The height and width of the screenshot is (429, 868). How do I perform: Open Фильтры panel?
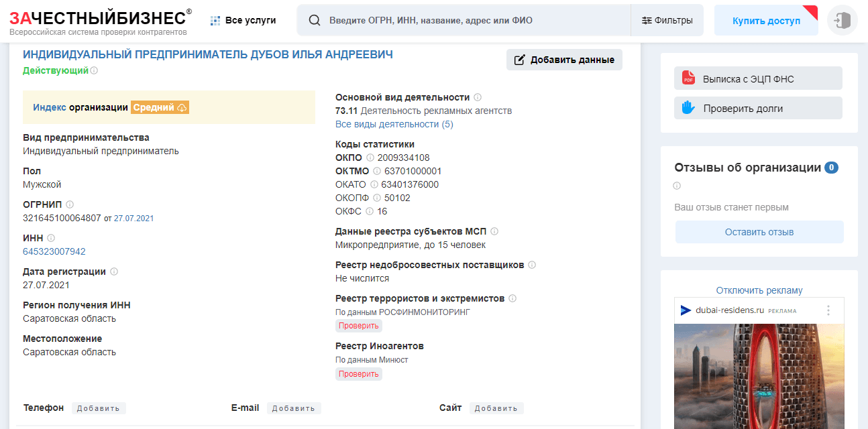click(672, 20)
